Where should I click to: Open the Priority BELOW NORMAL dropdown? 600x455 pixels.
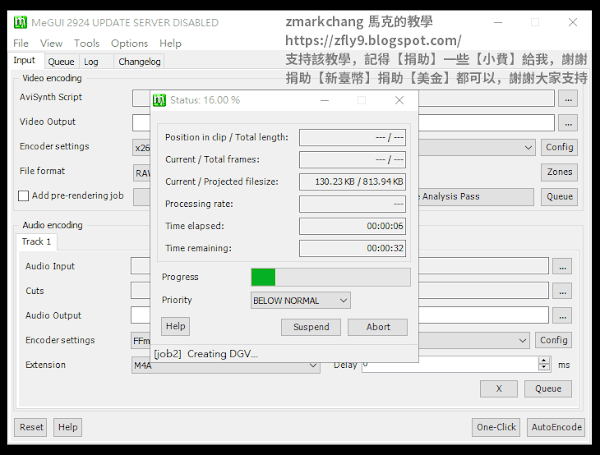[x=301, y=301]
